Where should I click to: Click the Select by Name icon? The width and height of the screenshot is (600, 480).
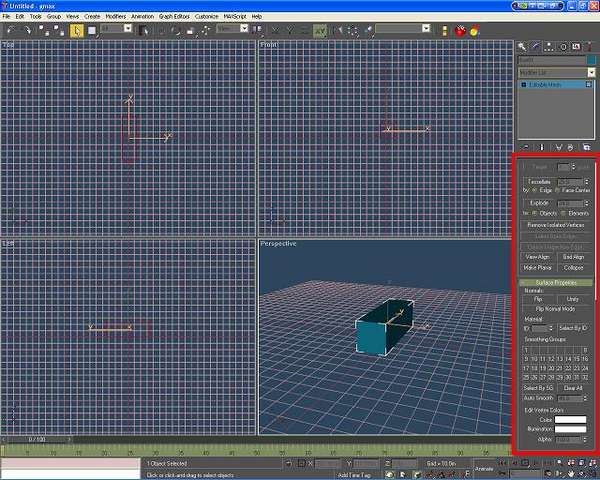144,31
